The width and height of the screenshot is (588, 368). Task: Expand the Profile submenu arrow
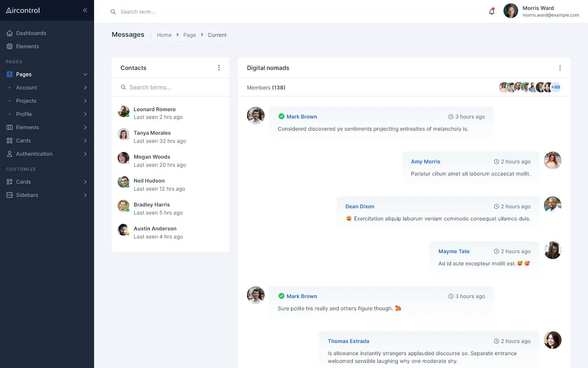click(85, 114)
